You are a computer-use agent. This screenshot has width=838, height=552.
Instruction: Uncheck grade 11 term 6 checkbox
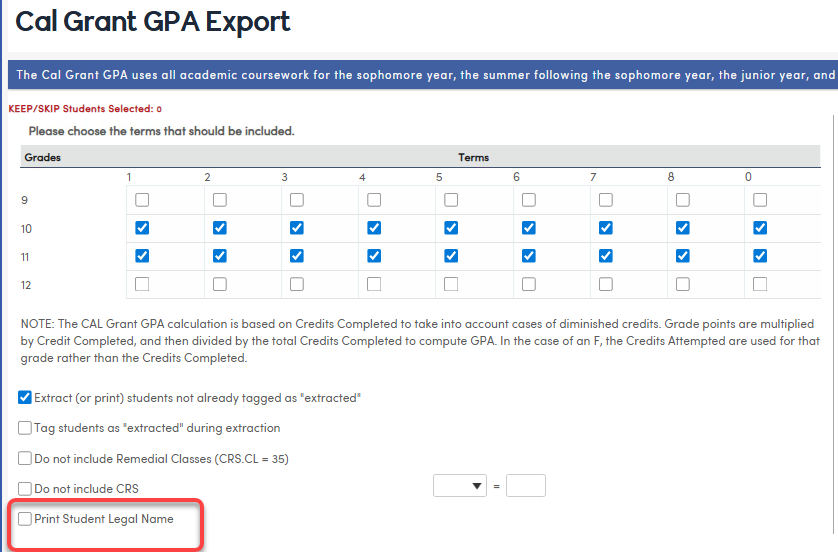pyautogui.click(x=529, y=256)
